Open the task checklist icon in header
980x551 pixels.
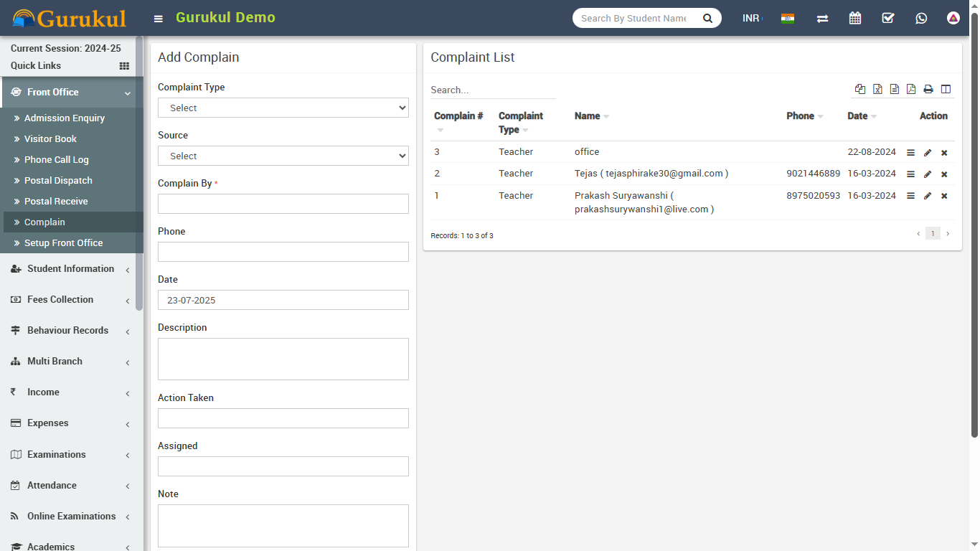(888, 18)
